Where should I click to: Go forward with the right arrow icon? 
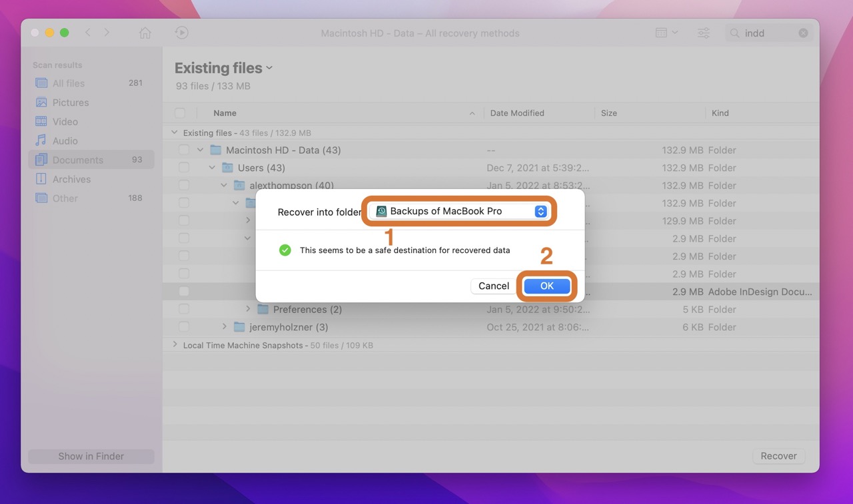pos(107,33)
